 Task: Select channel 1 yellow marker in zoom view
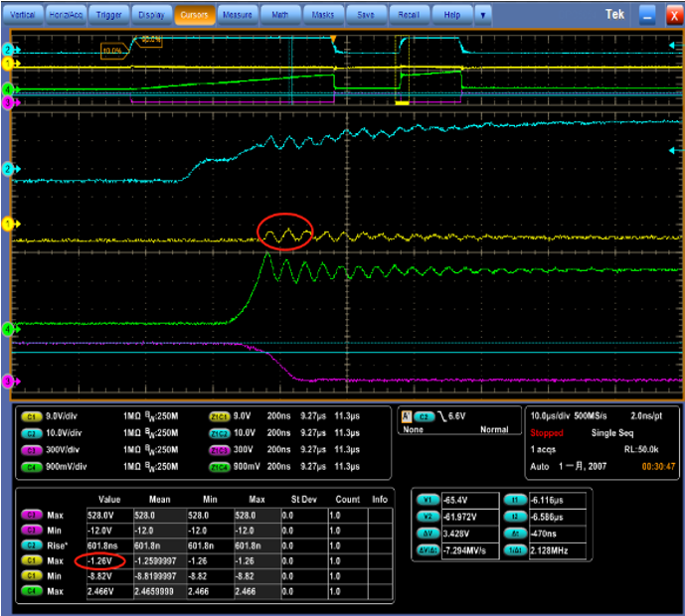click(9, 224)
